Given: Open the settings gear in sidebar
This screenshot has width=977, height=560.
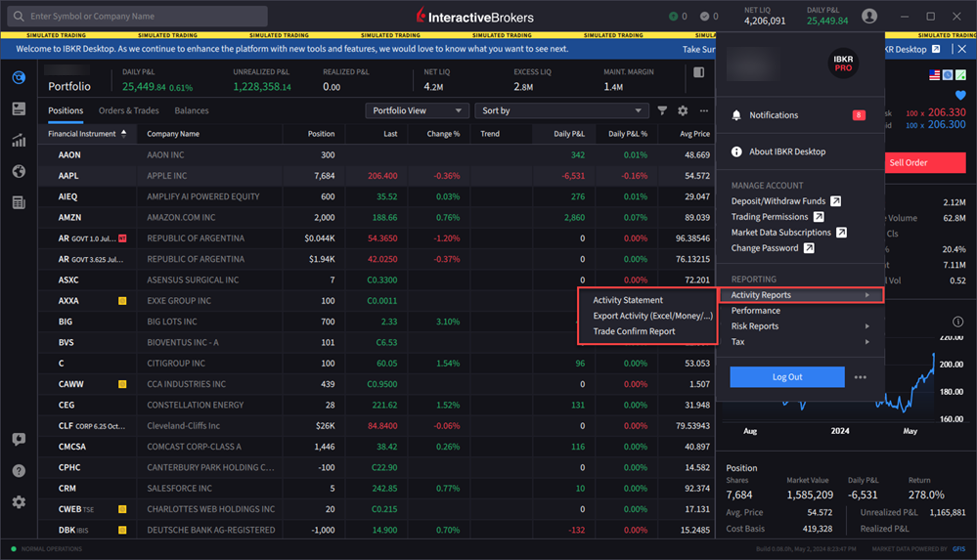Looking at the screenshot, I should click(x=19, y=501).
